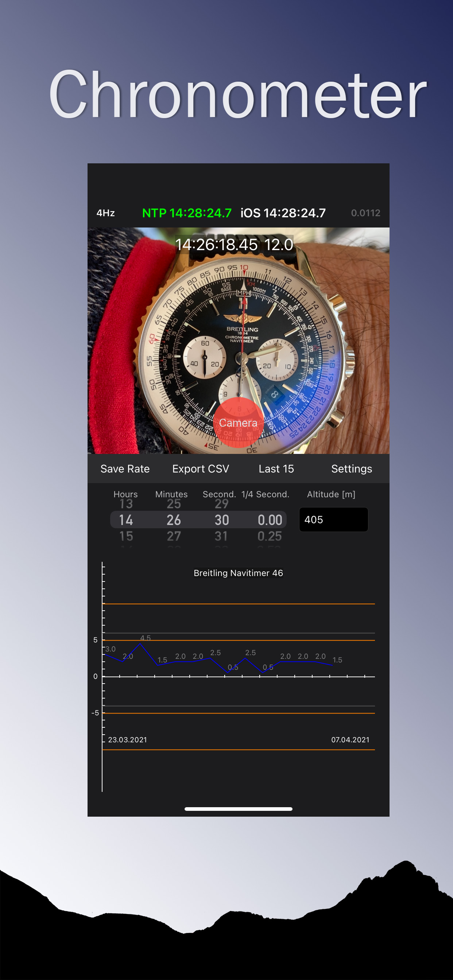Tap the 23.03.2021 start date label
The image size is (453, 980).
[x=128, y=740]
